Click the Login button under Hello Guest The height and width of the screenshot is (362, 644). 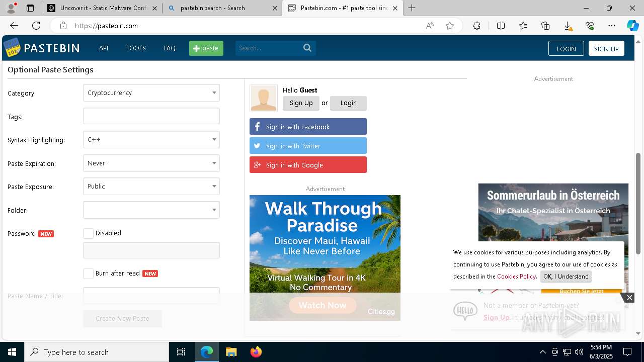(x=348, y=103)
